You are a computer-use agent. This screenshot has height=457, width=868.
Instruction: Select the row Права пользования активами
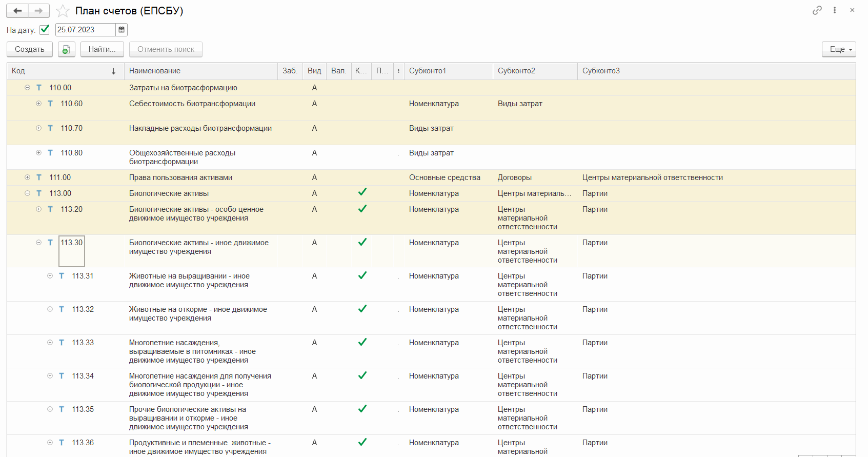pos(431,177)
